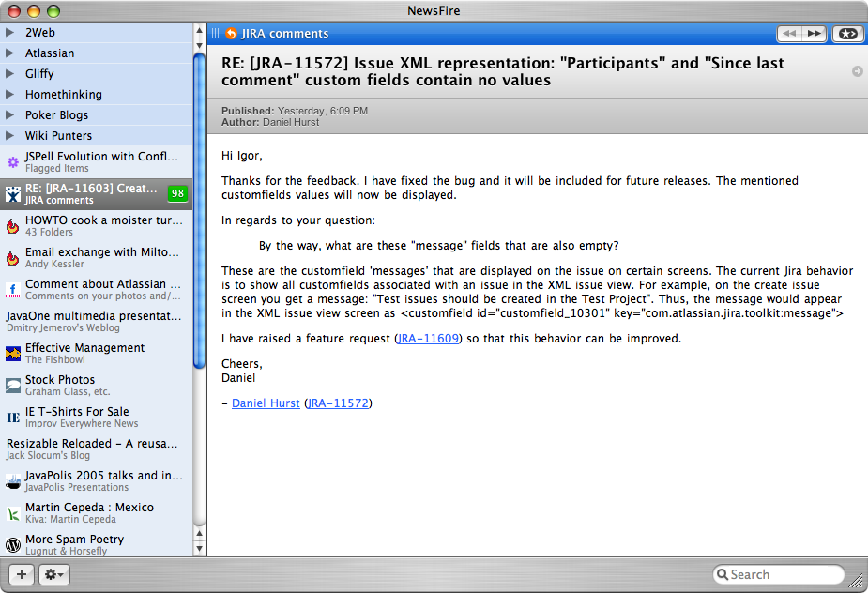The height and width of the screenshot is (593, 868).
Task: Expand the Wiki Punters folder triangle
Action: pos(9,136)
